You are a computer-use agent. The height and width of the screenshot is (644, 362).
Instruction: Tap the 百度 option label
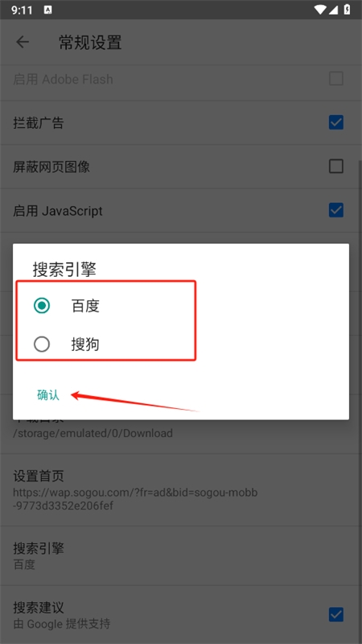click(x=85, y=307)
